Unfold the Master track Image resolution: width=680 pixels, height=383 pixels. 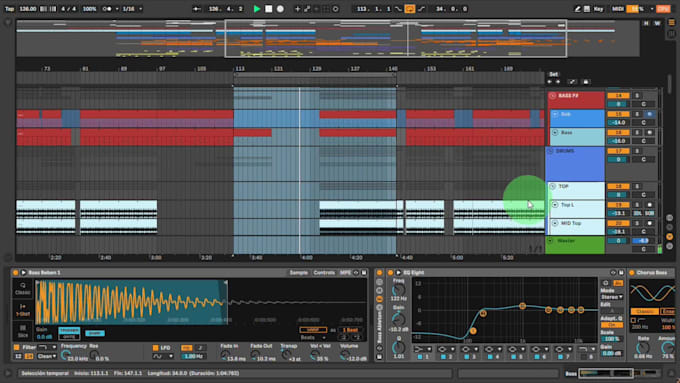550,241
